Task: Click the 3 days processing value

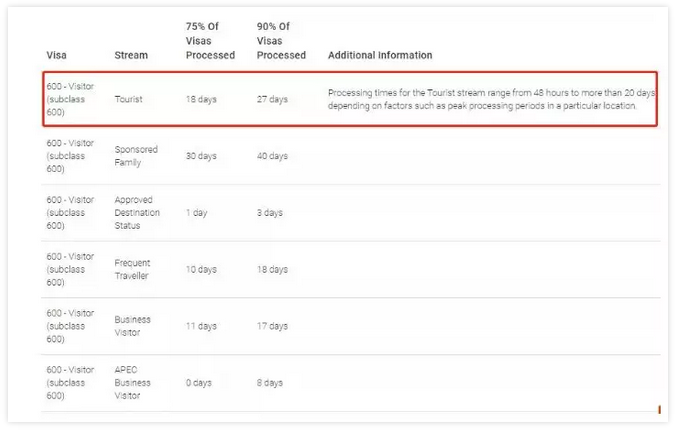Action: [x=270, y=213]
